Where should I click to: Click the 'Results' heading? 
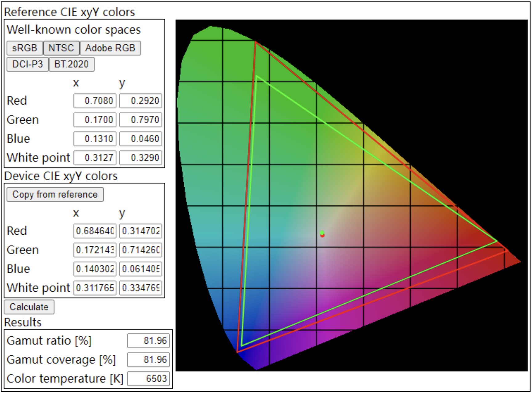(x=23, y=322)
